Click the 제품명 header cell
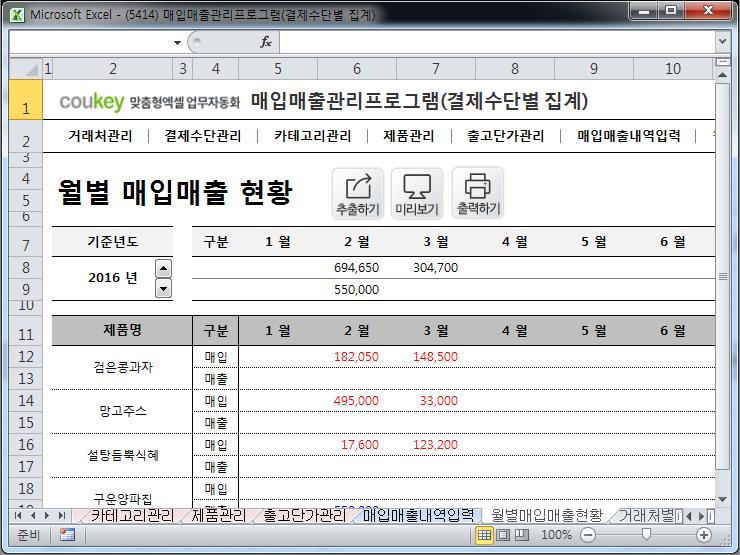 click(122, 330)
